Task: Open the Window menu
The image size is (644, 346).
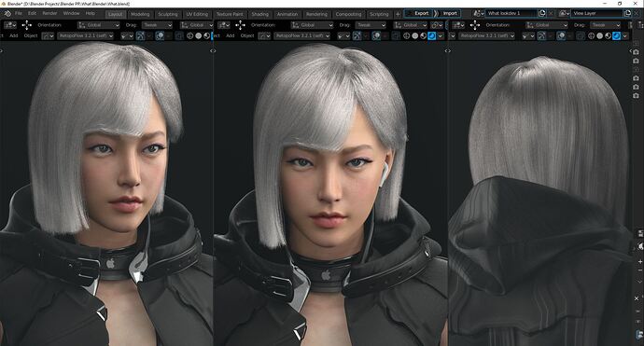Action: pyautogui.click(x=71, y=13)
